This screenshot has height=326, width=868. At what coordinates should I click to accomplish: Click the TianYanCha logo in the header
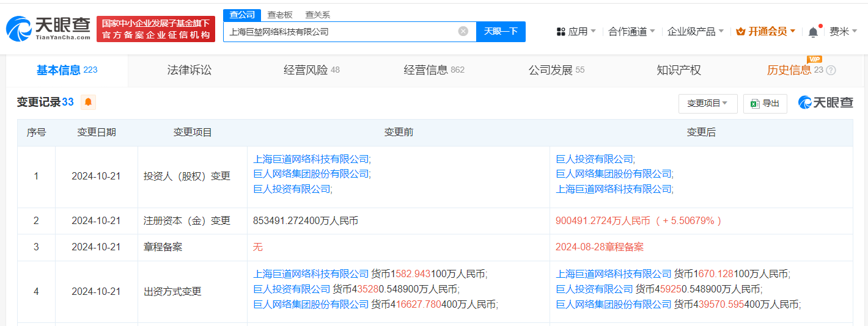tap(48, 29)
